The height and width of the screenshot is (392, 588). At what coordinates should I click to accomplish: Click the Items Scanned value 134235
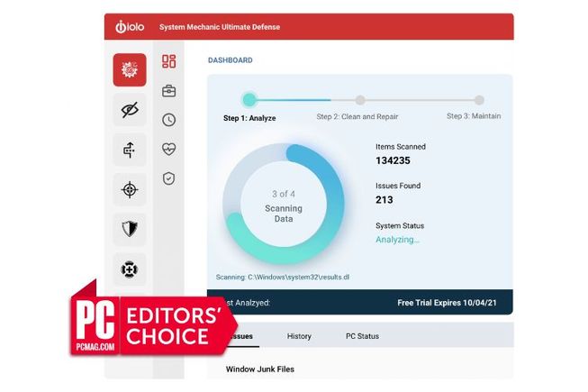point(393,160)
